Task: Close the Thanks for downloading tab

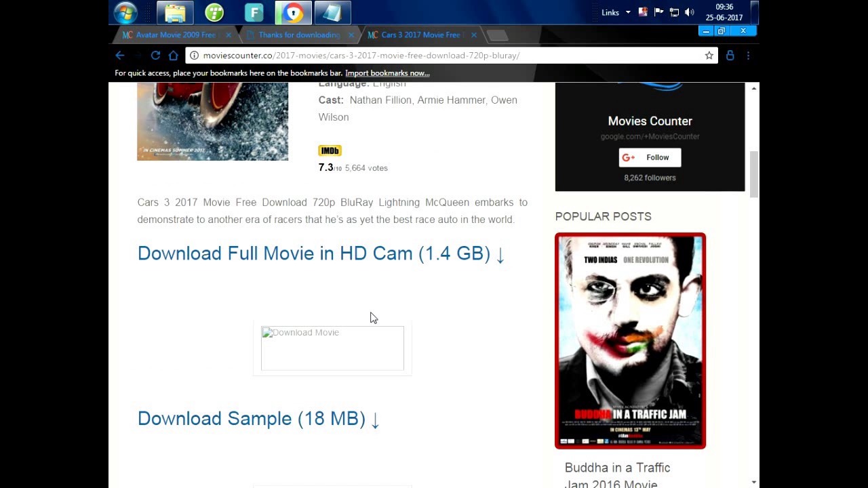Action: (351, 35)
